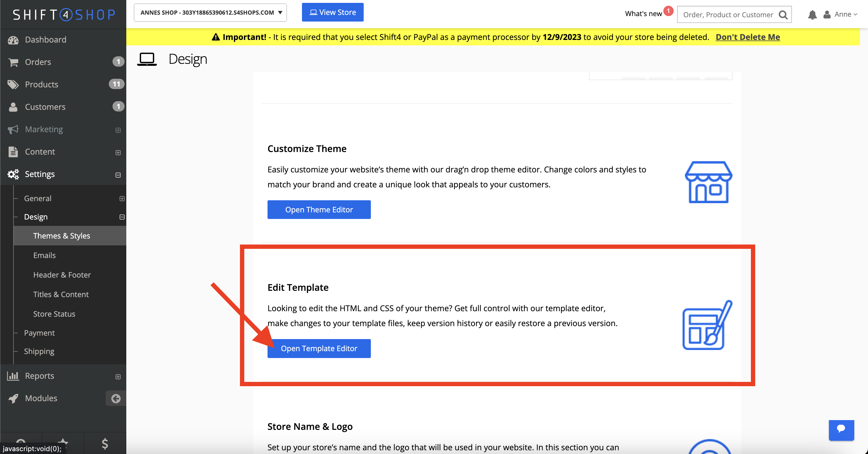Click the Modules icon in sidebar

[x=14, y=397]
